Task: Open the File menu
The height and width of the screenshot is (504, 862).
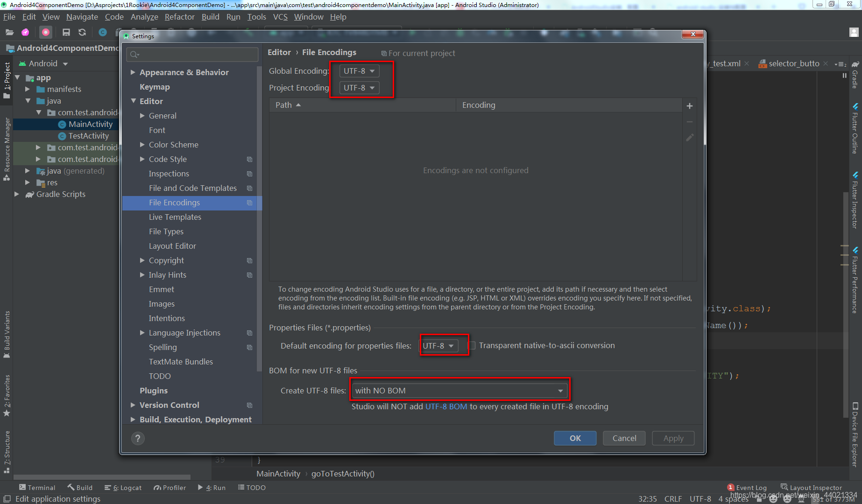Action: pos(9,17)
